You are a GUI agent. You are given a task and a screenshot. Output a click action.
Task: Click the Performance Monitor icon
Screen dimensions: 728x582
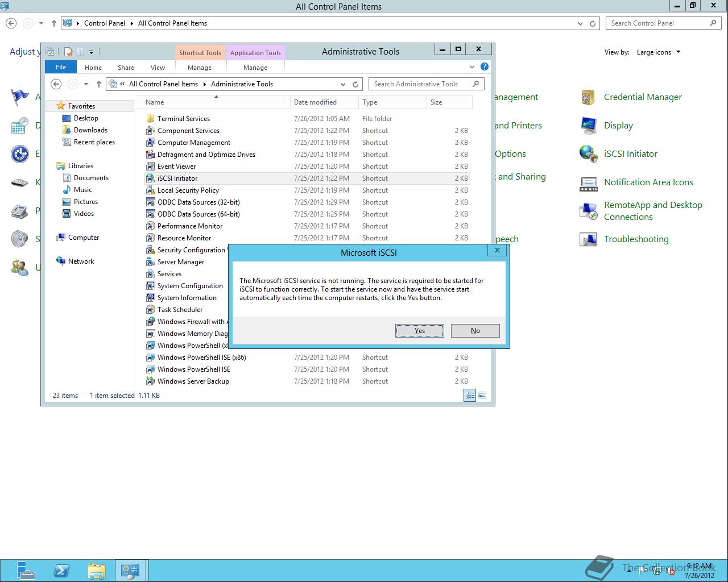(150, 226)
